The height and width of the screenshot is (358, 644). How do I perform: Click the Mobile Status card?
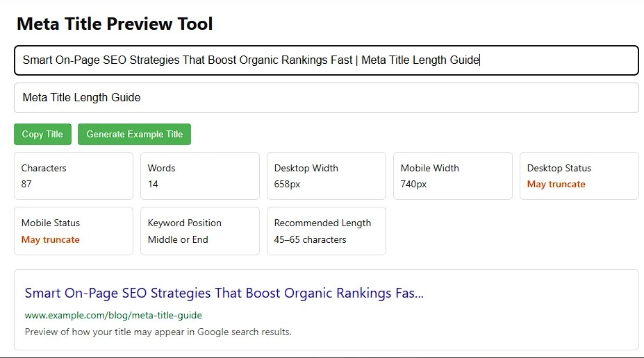tap(74, 231)
